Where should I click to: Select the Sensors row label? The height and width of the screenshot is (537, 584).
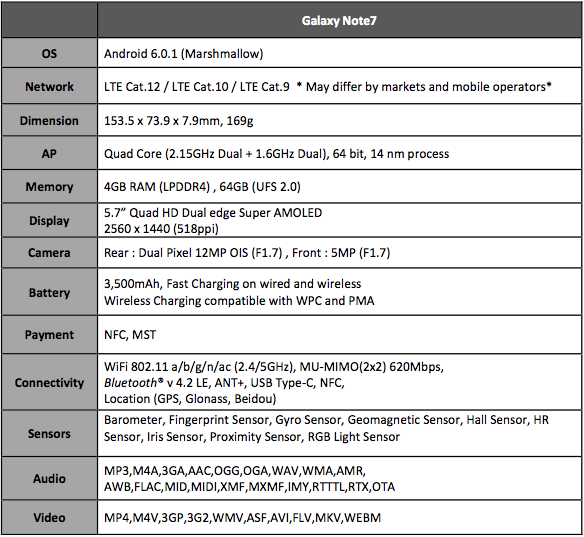49,434
